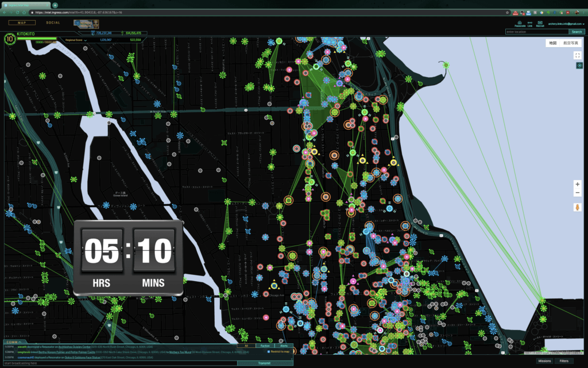Select the Alerts comm tab
Screen dimensions: 588x368
(284, 346)
